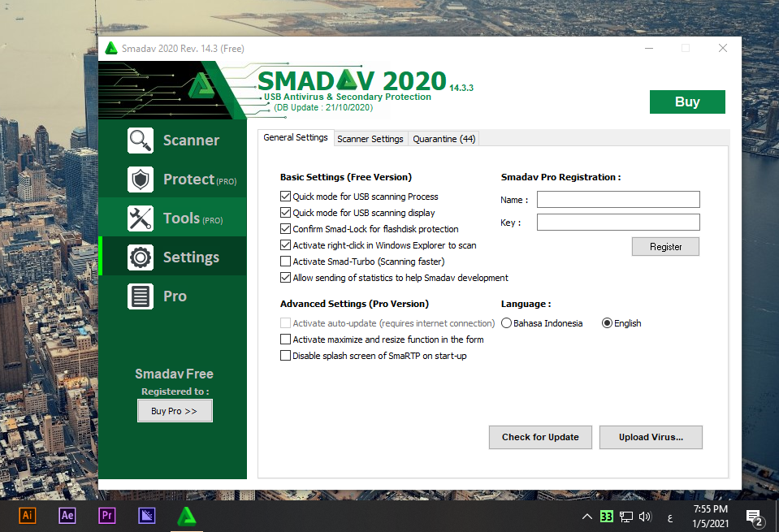Image resolution: width=779 pixels, height=532 pixels.
Task: Click the green Buy button
Action: click(x=687, y=102)
